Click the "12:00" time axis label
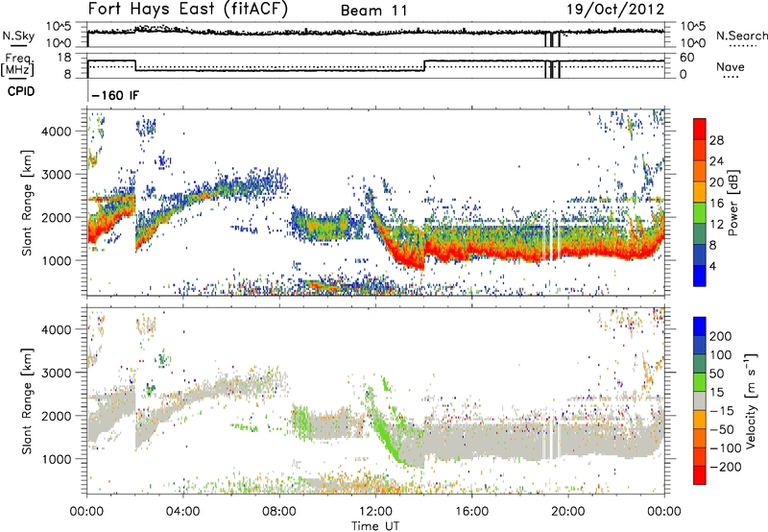This screenshot has width=768, height=532. 375,512
